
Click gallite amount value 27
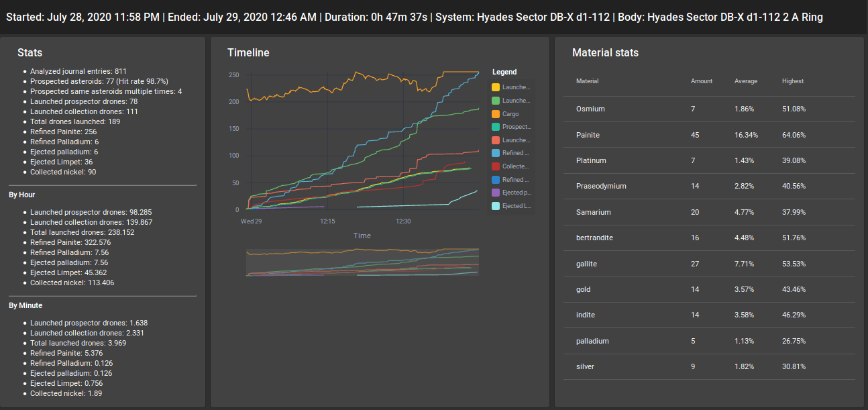tap(695, 264)
